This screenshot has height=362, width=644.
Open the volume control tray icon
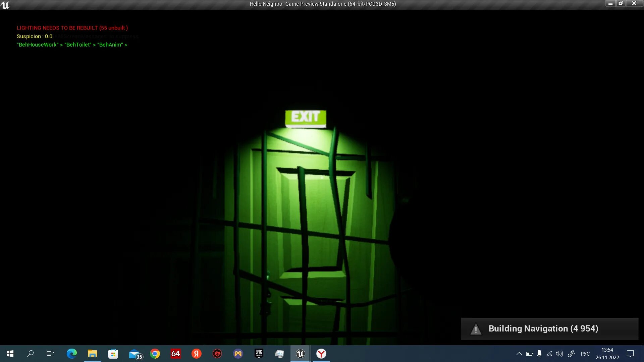(x=559, y=354)
